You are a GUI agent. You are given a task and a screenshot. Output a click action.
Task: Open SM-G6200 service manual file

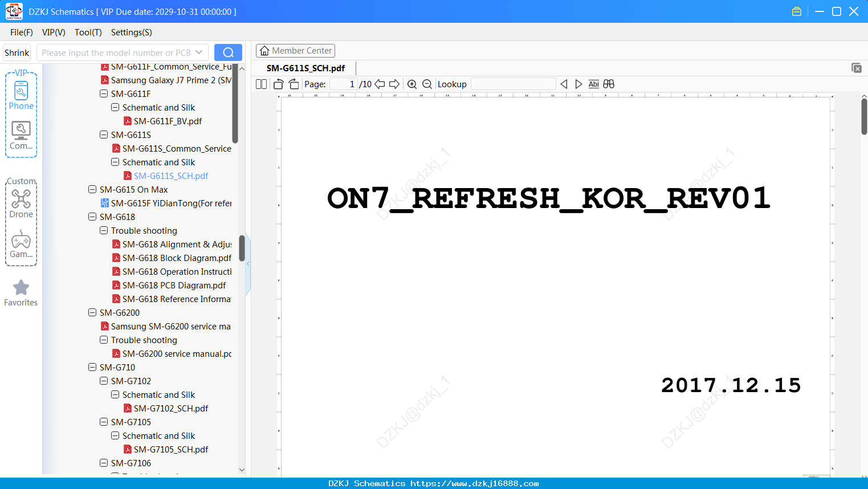pos(172,354)
